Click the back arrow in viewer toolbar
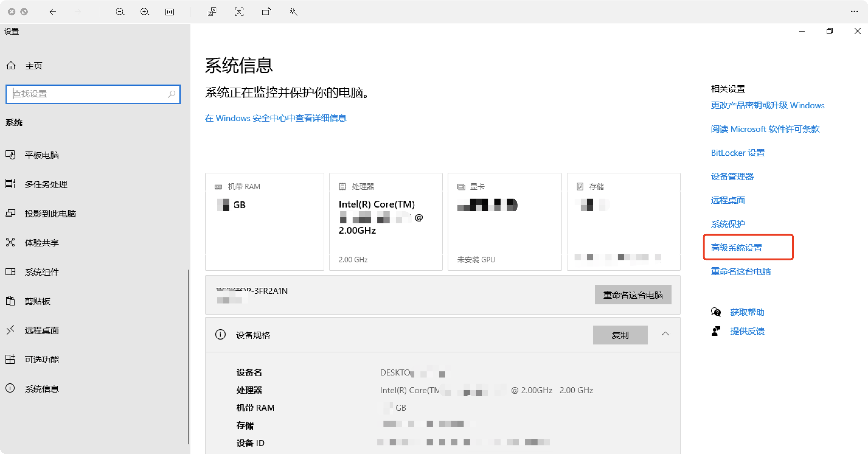 coord(53,12)
